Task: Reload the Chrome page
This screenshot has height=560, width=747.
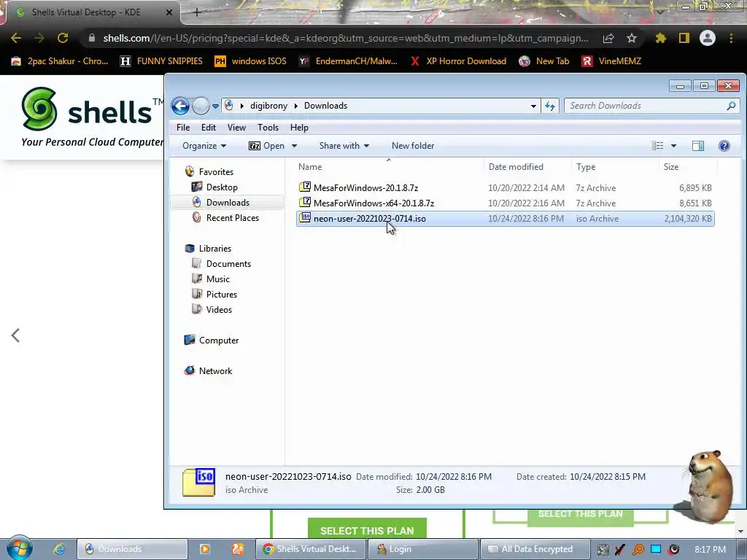Action: pyautogui.click(x=63, y=38)
